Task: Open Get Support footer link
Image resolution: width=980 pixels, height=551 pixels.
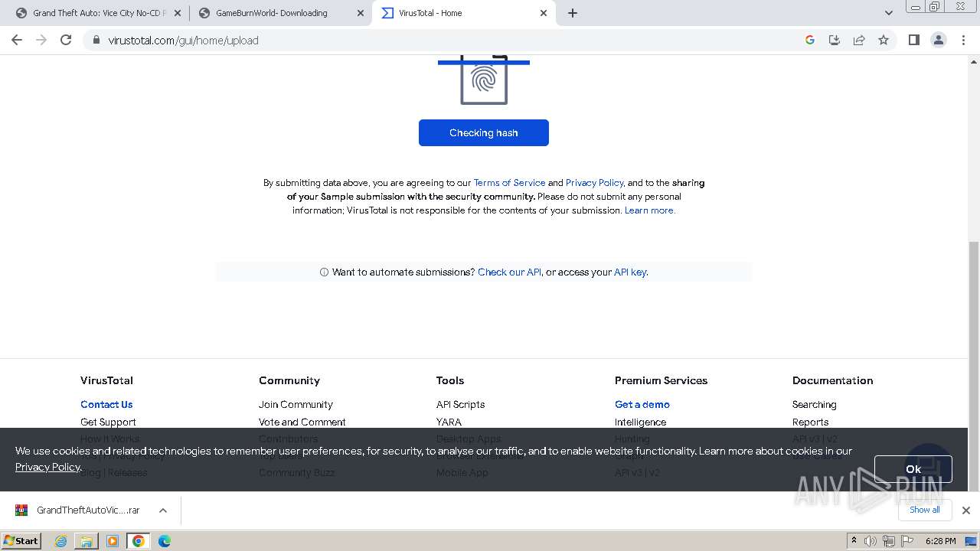Action: [108, 422]
